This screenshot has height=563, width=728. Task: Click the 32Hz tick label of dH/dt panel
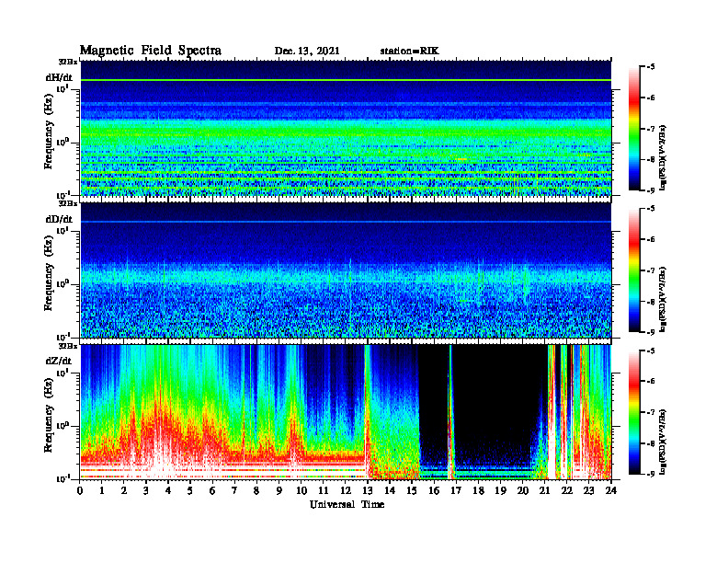tap(68, 62)
